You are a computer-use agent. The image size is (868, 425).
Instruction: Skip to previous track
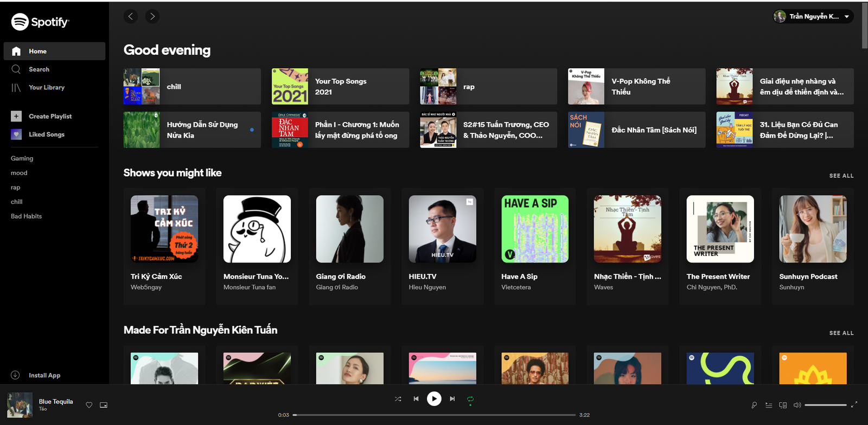pos(416,399)
